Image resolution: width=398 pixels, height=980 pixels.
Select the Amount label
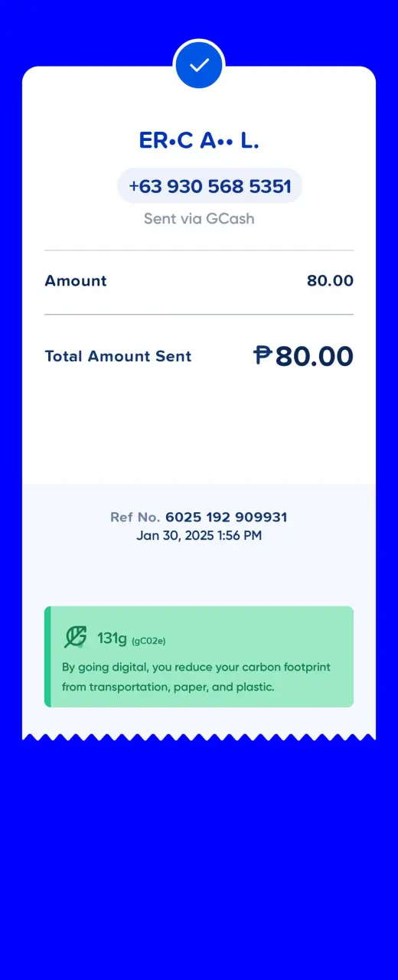pos(76,281)
